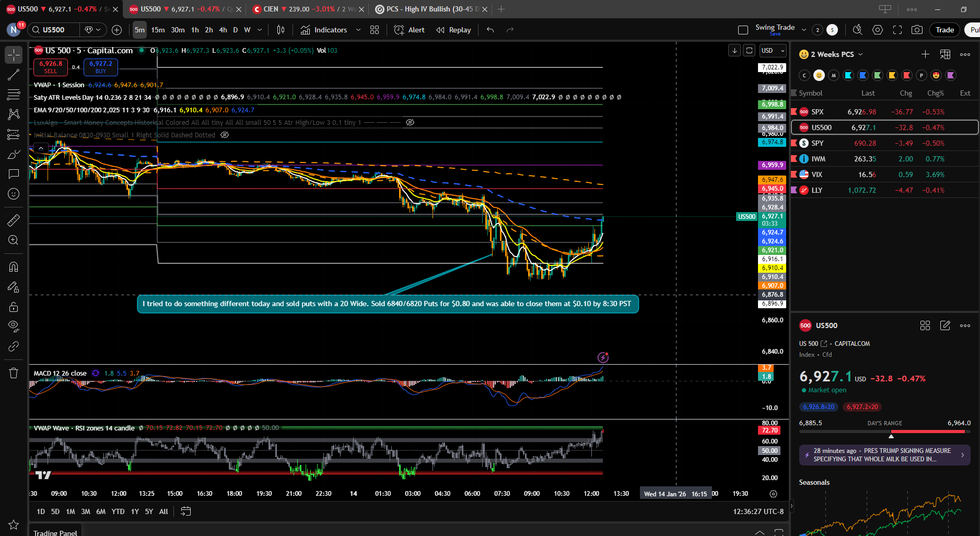Select the trend line drawing tool

pos(14,75)
